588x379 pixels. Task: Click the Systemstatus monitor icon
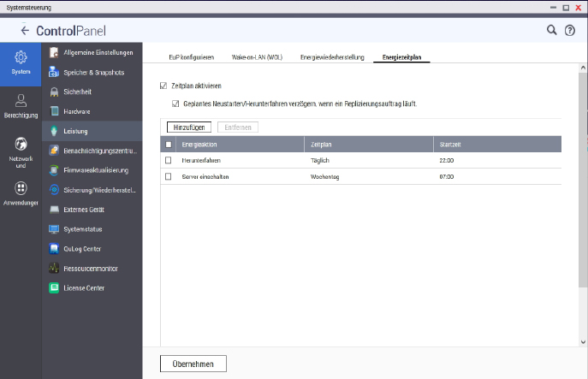[54, 229]
